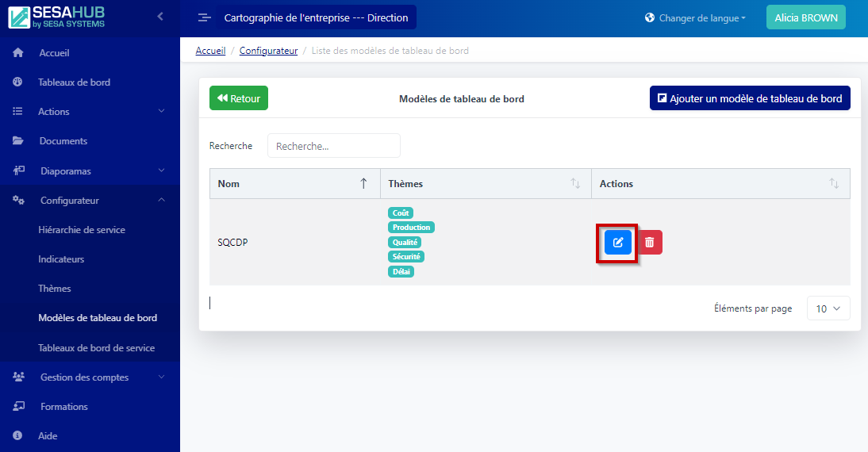Click Ajouter un modèle de tableau de bord
Screen dimensions: 868x452
(x=749, y=98)
